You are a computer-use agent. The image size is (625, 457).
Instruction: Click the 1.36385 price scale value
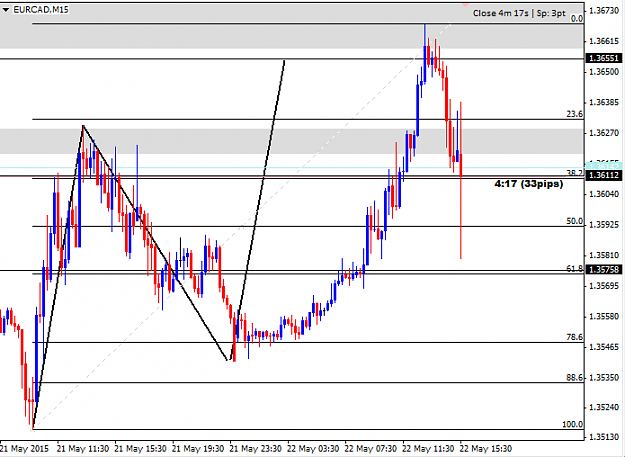click(604, 102)
